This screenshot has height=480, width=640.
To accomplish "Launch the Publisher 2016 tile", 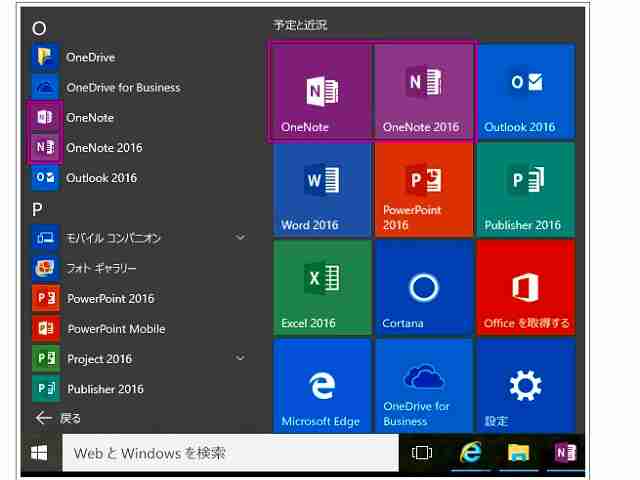I will click(x=526, y=189).
